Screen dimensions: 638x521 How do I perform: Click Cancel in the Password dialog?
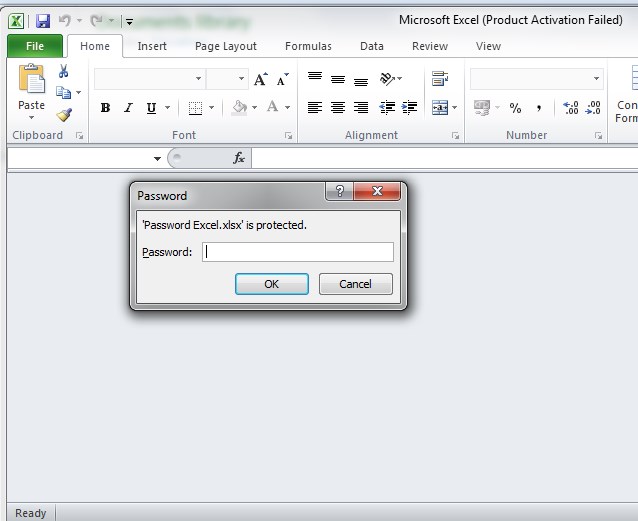[x=356, y=284]
